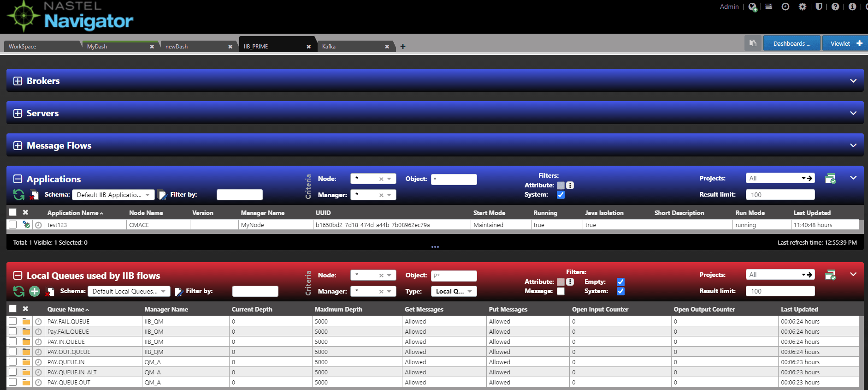Image resolution: width=868 pixels, height=390 pixels.
Task: Select all rows in Applications table
Action: pos(13,212)
